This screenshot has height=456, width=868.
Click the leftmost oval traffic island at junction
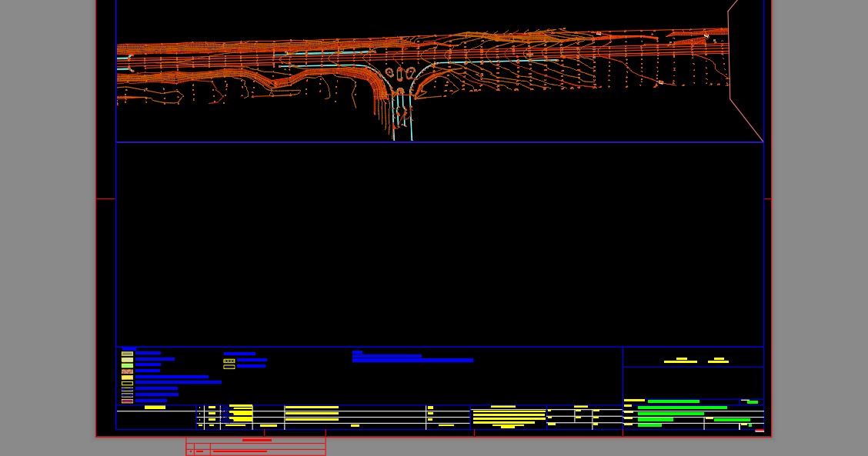[x=389, y=72]
